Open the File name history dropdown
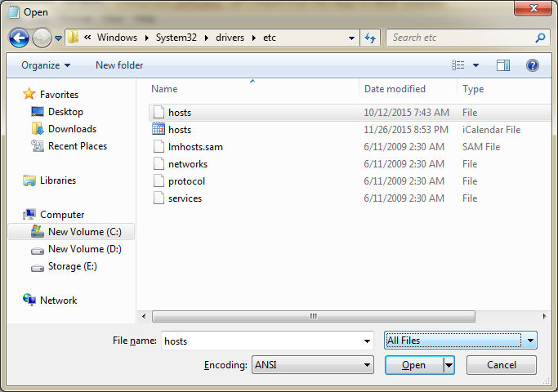Screen dimensions: 558x392 [367, 341]
